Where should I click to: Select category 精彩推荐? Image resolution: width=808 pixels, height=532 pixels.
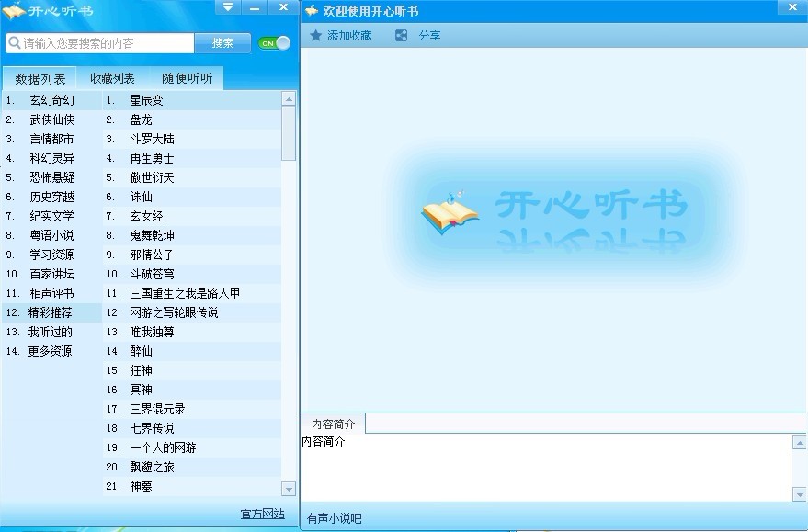point(51,312)
